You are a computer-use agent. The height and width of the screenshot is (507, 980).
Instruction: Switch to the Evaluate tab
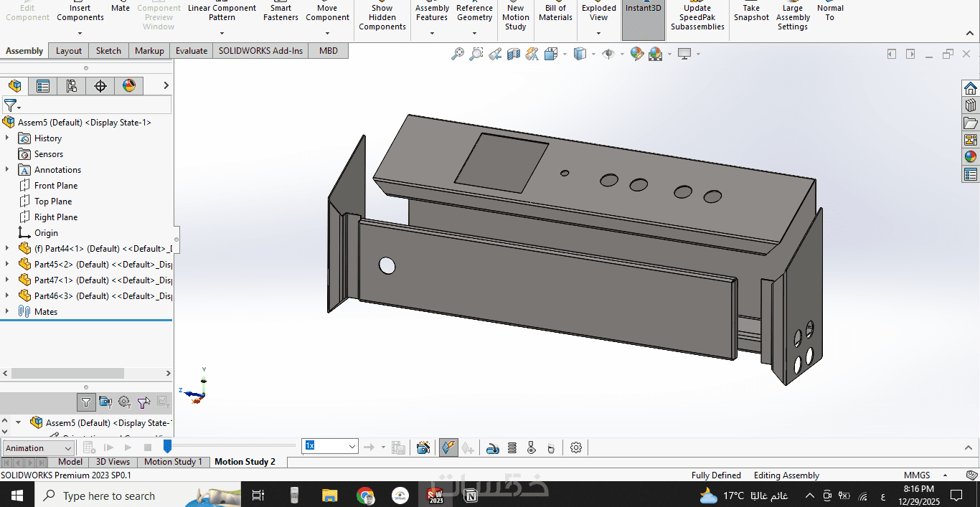tap(192, 51)
